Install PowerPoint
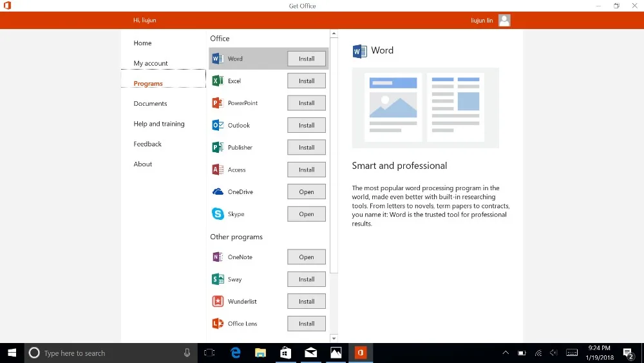644x363 pixels. pos(307,103)
